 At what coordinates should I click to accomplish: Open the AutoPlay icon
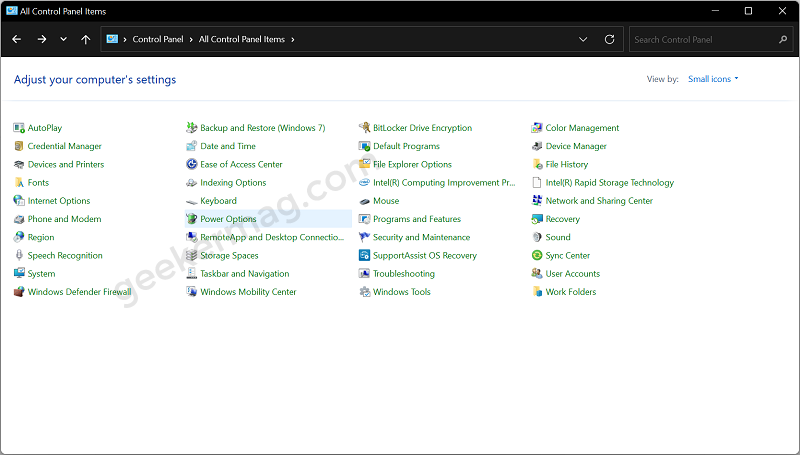tap(19, 128)
